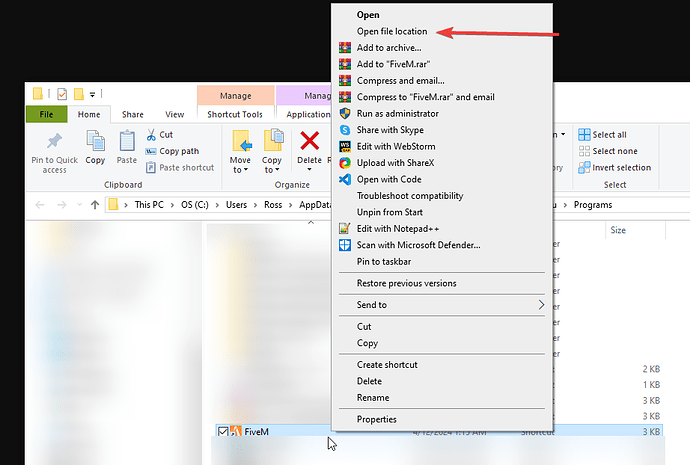Choose Open at top of context menu
The width and height of the screenshot is (690, 465).
368,15
